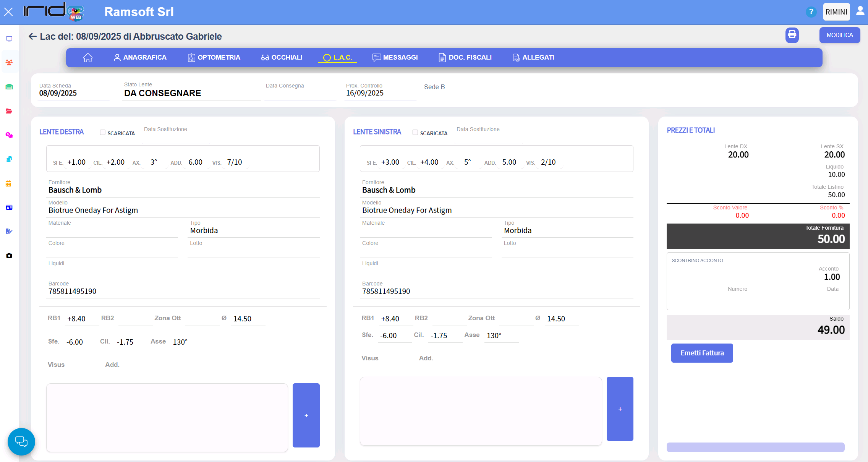Open the RIMINI location selector
Viewport: 868px width, 462px height.
click(836, 12)
